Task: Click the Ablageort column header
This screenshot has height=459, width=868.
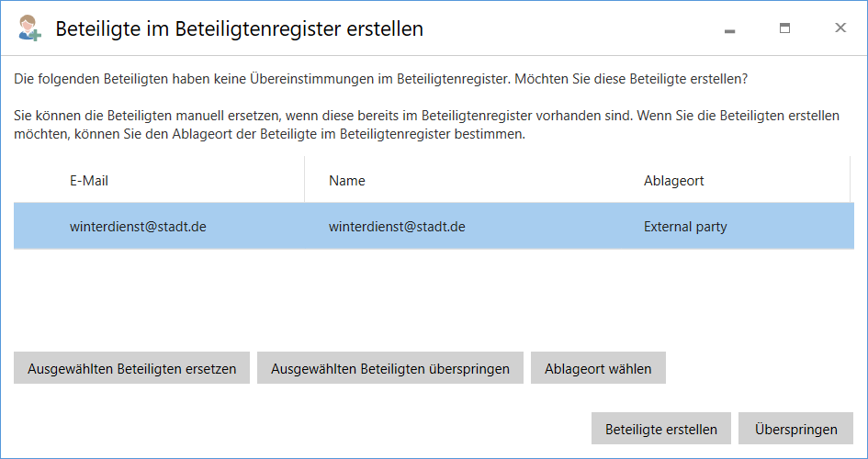Action: (673, 180)
